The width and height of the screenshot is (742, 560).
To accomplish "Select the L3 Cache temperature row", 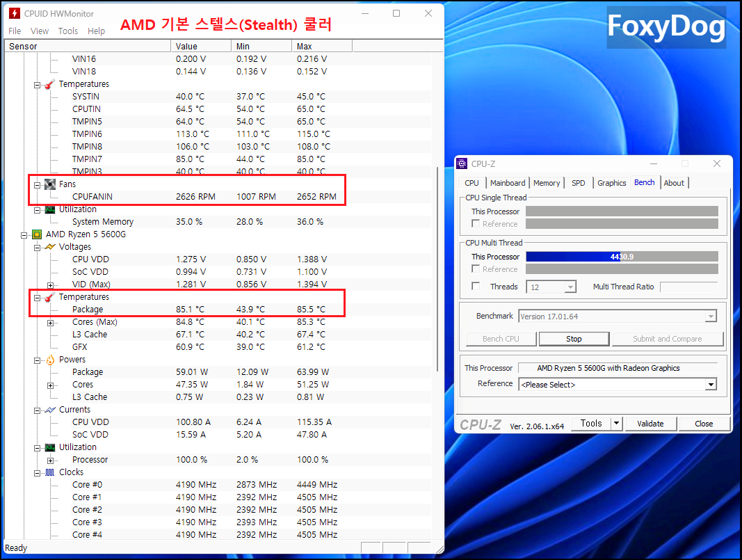I will [218, 334].
